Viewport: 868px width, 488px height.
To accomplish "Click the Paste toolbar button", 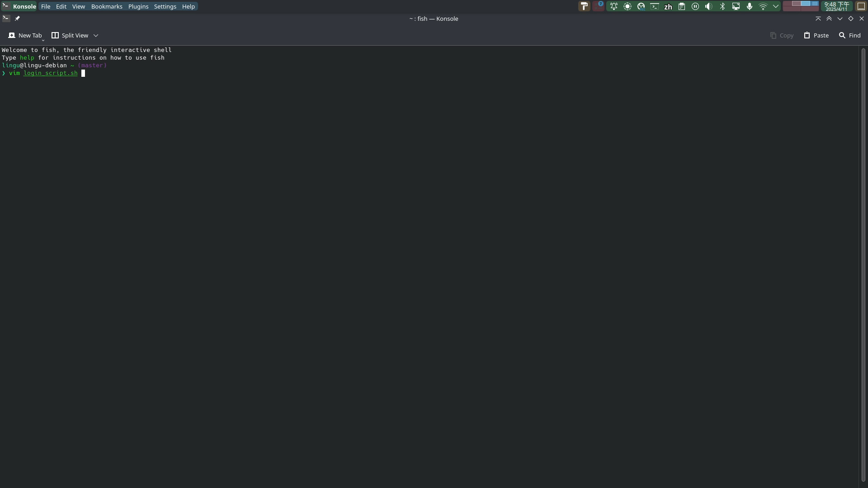I will tap(816, 35).
